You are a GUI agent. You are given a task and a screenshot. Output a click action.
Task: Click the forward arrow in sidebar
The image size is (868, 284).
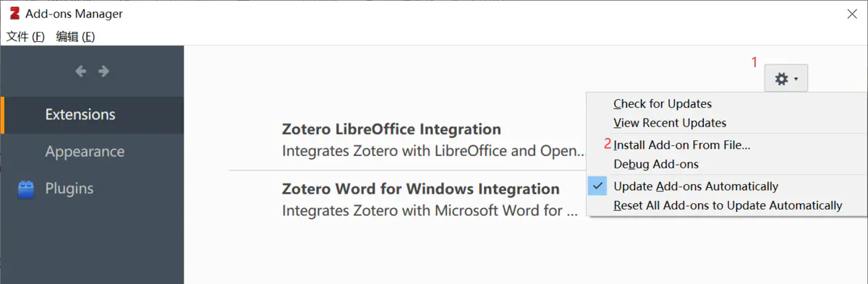(103, 71)
